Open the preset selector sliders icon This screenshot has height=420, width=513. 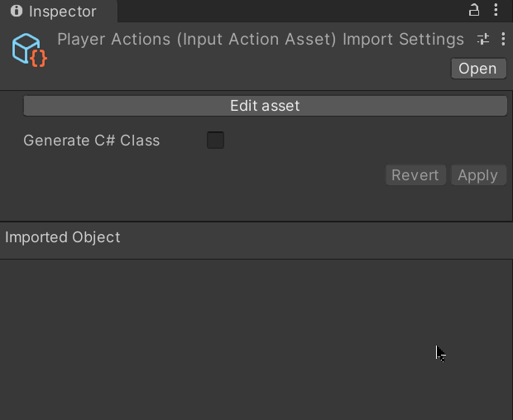(x=484, y=40)
